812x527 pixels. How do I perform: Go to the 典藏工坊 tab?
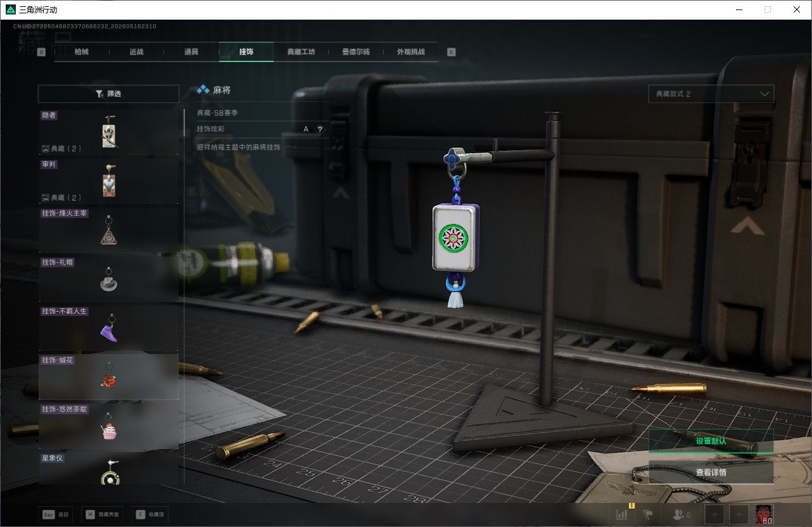click(x=301, y=52)
